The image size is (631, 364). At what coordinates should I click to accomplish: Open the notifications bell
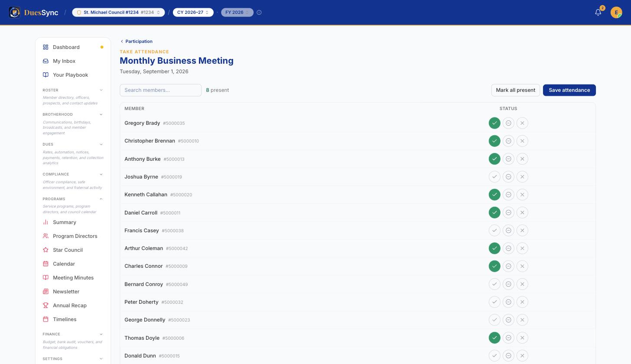click(x=598, y=13)
